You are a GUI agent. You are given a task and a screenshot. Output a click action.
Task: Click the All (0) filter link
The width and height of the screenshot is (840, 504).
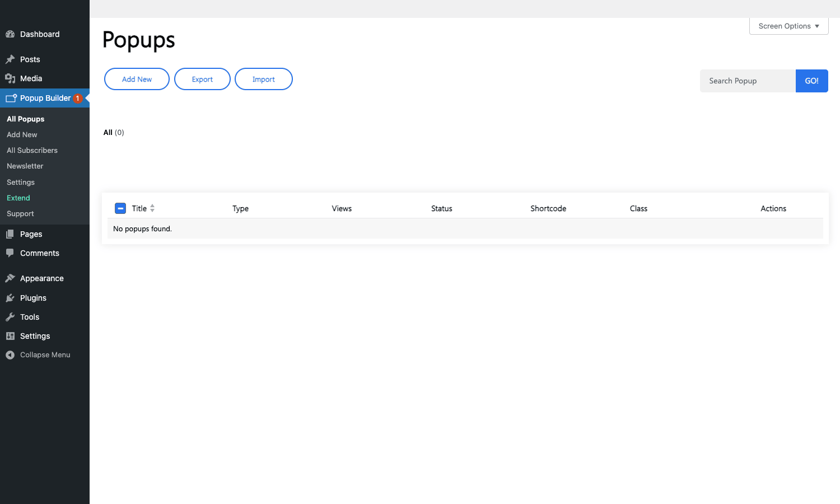pos(114,132)
